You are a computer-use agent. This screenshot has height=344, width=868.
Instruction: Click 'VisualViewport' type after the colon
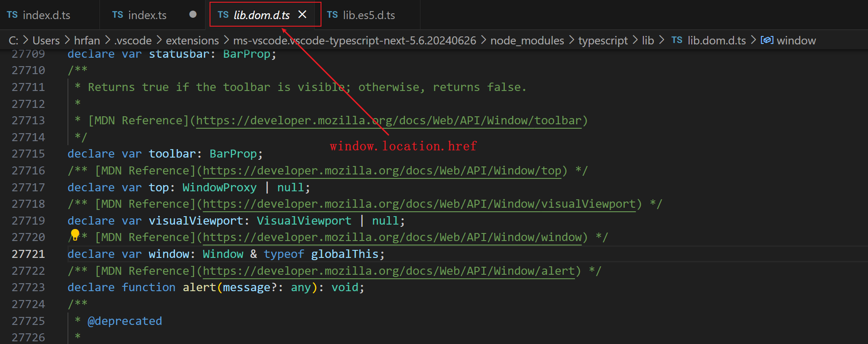pos(304,221)
